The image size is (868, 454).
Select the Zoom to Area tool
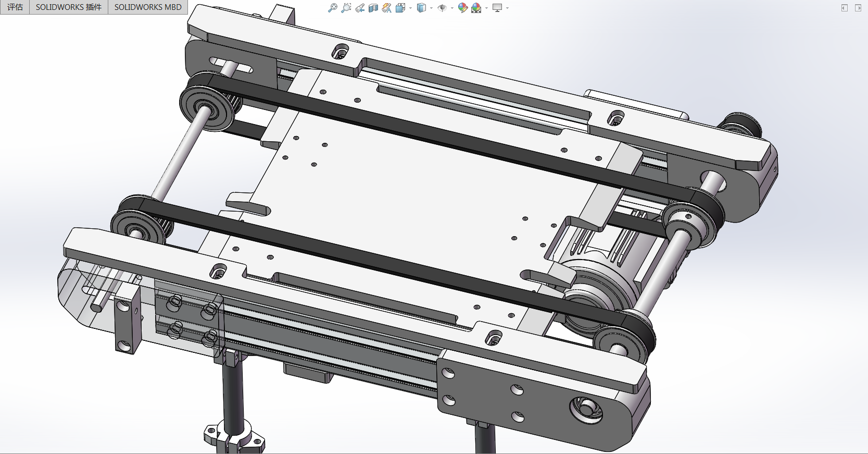coord(346,8)
